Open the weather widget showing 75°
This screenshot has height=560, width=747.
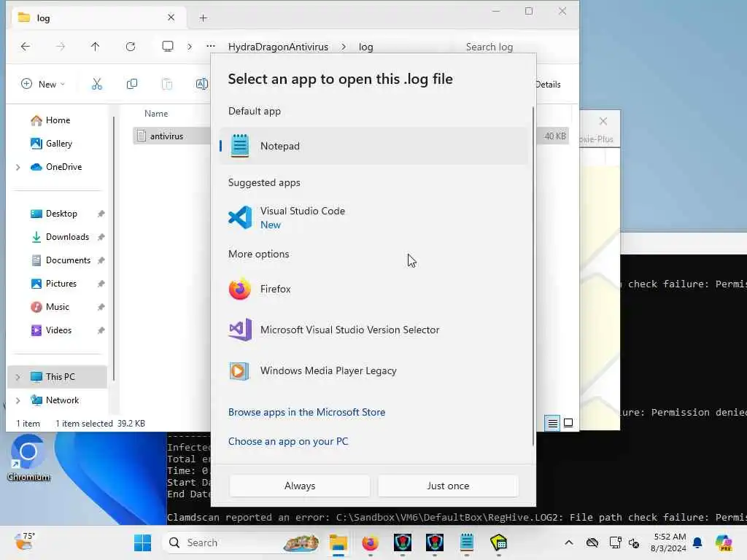click(x=25, y=542)
